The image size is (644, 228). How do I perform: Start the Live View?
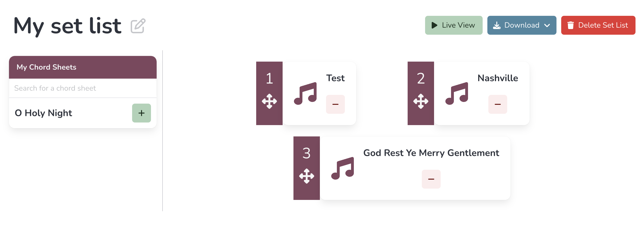[453, 25]
